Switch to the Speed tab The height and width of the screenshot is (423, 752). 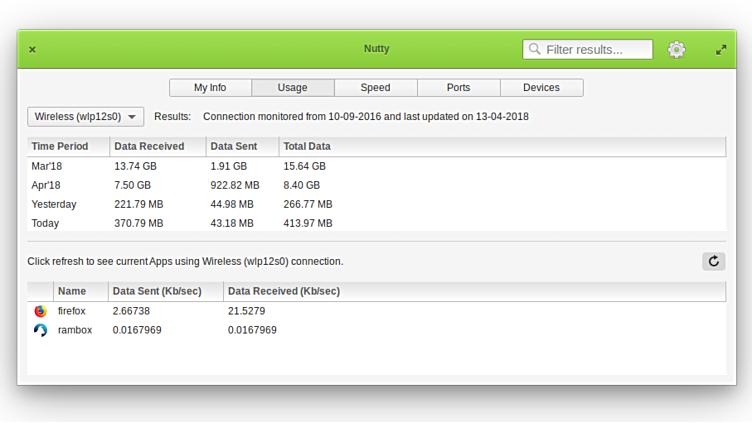tap(375, 88)
